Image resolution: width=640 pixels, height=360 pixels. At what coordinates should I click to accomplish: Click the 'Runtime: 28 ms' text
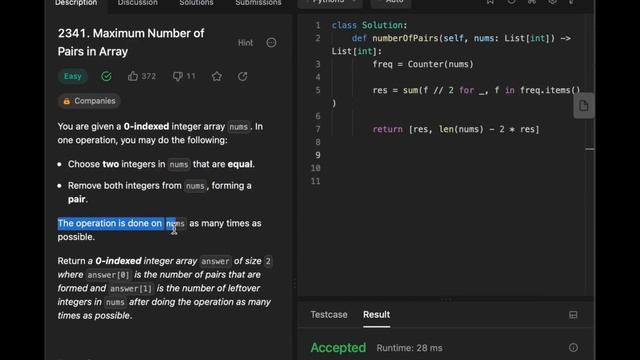click(x=409, y=348)
